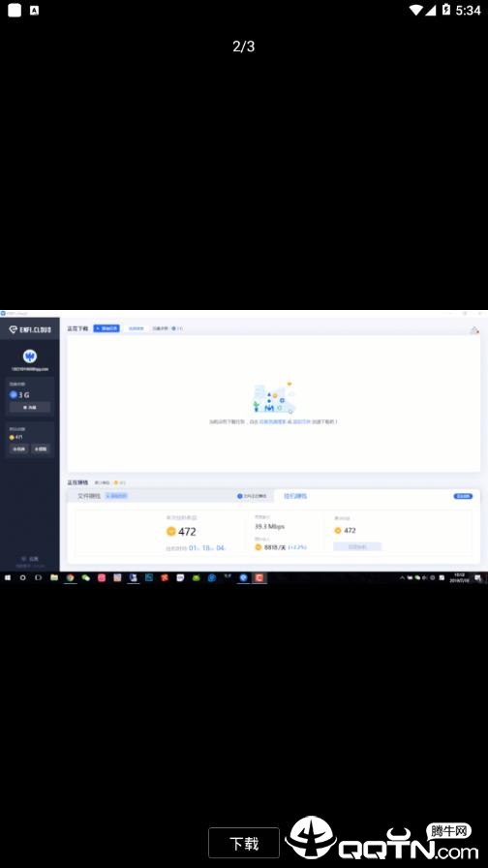Open the user avatar profile icon
Screen dimensions: 488x868
pyautogui.click(x=30, y=356)
